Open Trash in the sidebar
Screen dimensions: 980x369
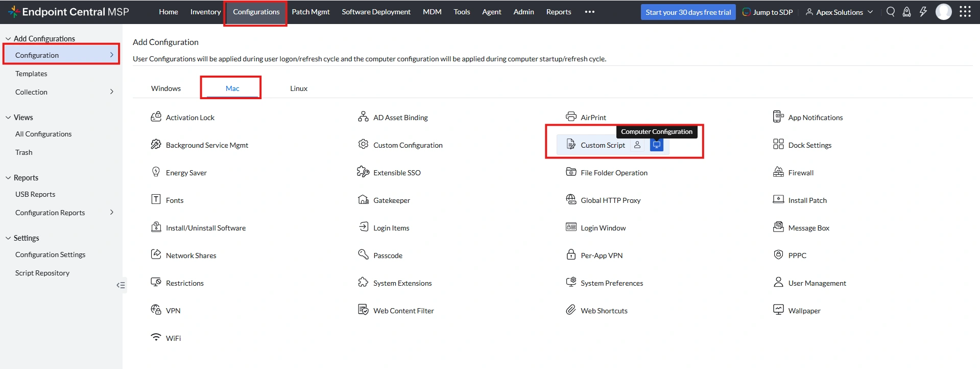coord(23,152)
